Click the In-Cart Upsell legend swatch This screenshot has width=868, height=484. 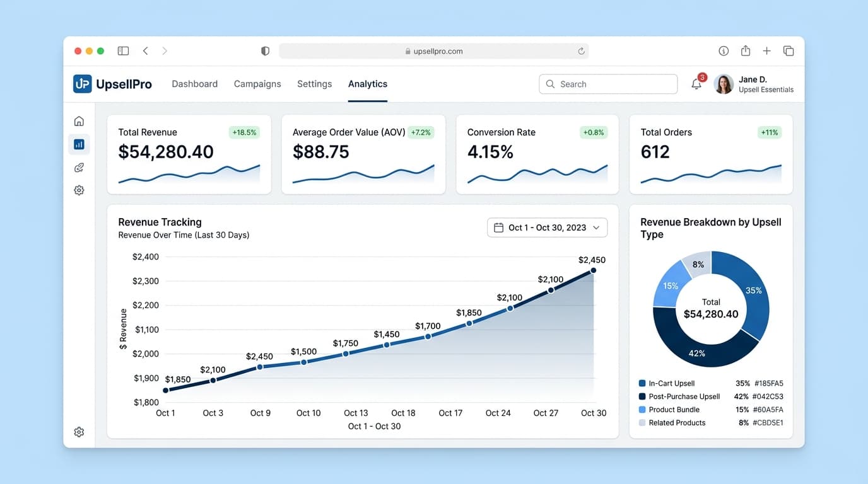coord(642,383)
